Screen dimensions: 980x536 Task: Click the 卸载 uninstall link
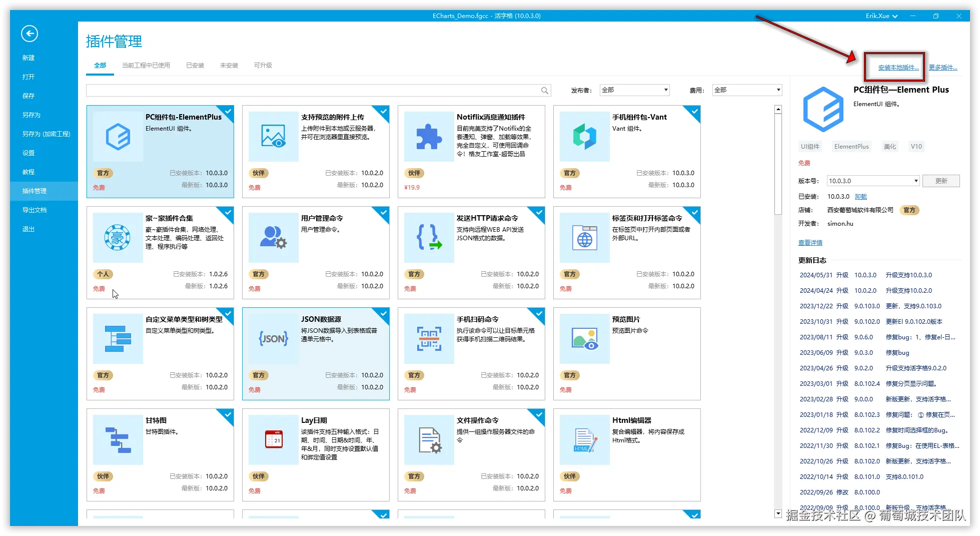pyautogui.click(x=860, y=197)
